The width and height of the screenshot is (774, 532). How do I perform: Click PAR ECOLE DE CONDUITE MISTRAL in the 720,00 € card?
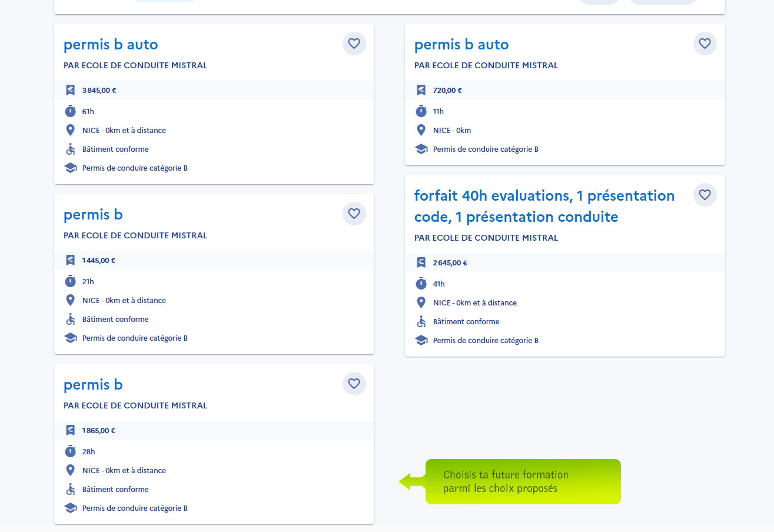(x=486, y=65)
